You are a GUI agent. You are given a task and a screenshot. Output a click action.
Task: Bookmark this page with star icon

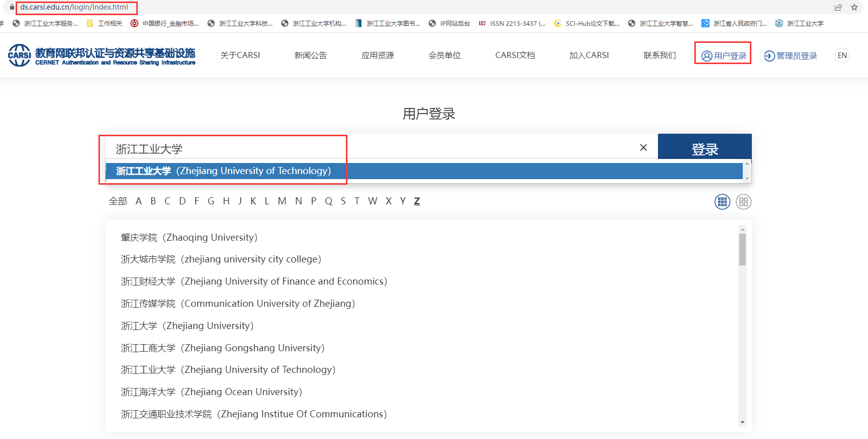(854, 7)
